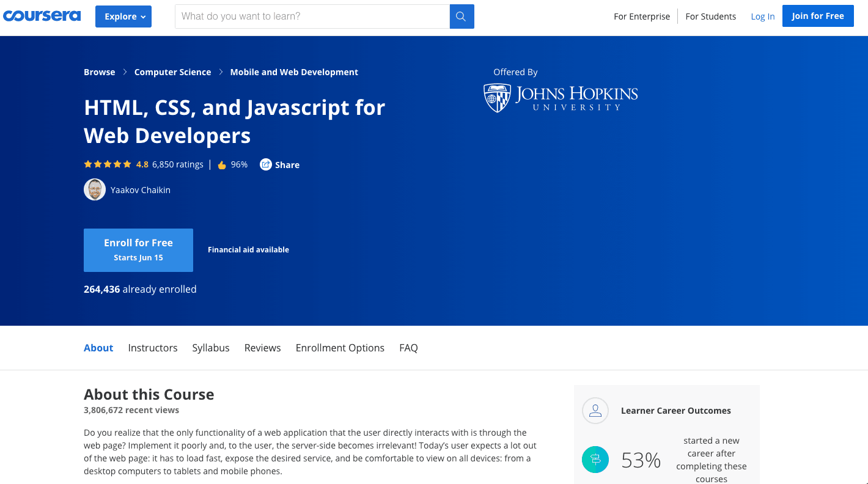Click the five-star rating icons
Image resolution: width=868 pixels, height=484 pixels.
coord(108,164)
